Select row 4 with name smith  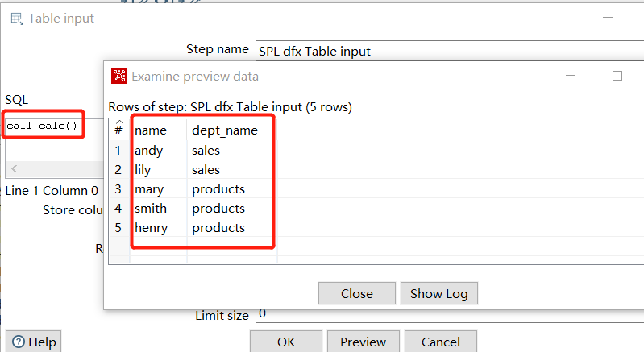pyautogui.click(x=151, y=209)
